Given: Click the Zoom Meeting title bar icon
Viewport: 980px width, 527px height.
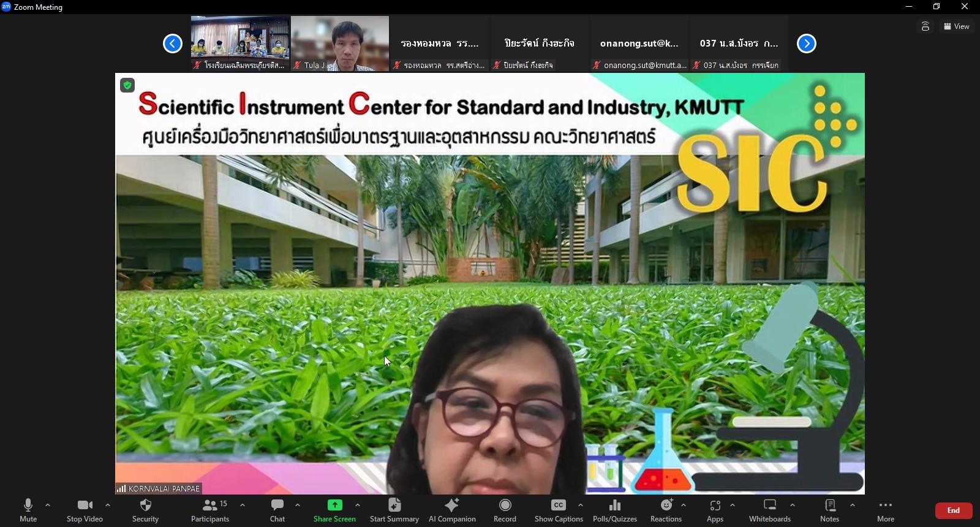Looking at the screenshot, I should pos(6,7).
